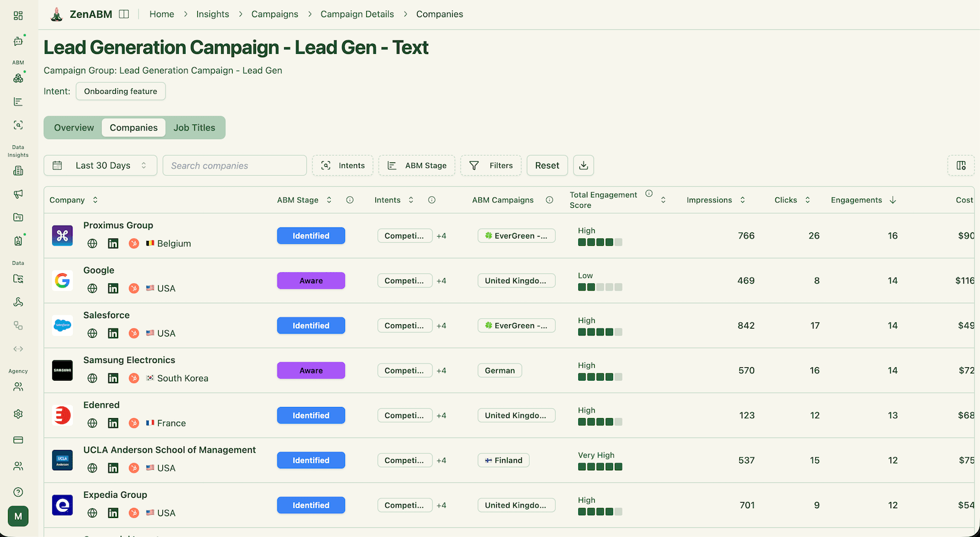Click Proximus Group engagement score bar

[600, 242]
